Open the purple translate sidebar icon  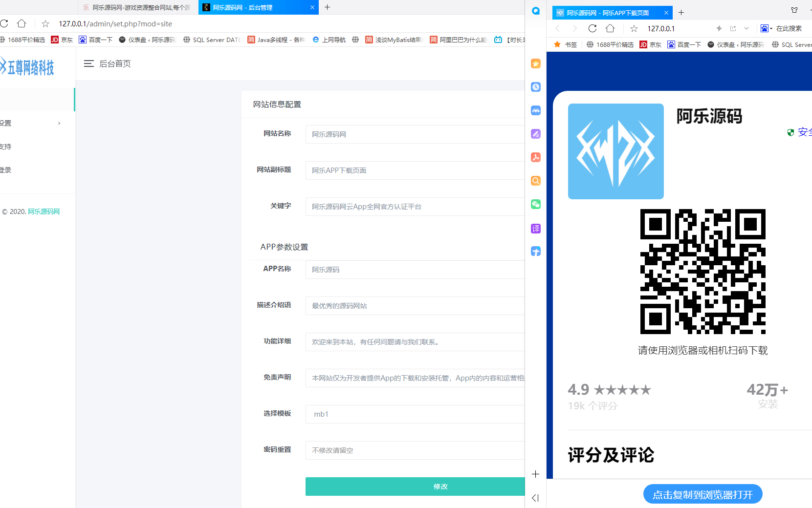536,228
